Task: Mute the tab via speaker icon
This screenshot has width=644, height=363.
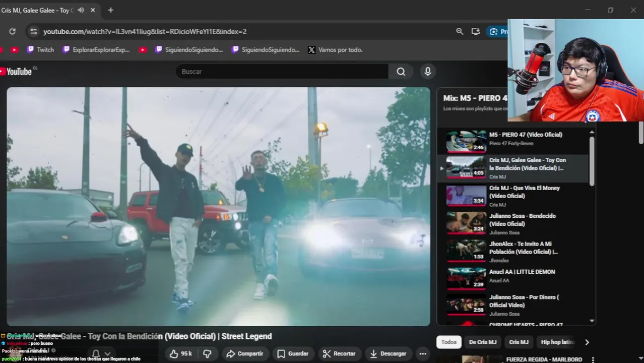Action: tap(81, 10)
